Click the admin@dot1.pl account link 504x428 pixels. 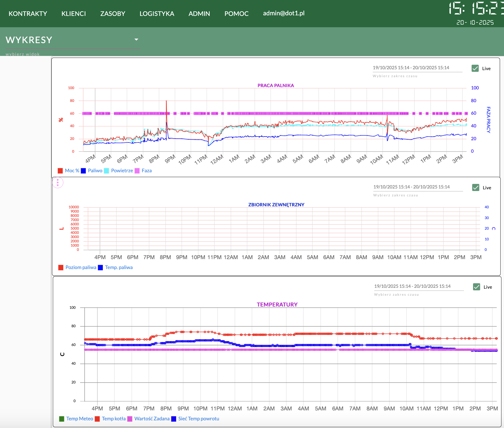(x=284, y=13)
